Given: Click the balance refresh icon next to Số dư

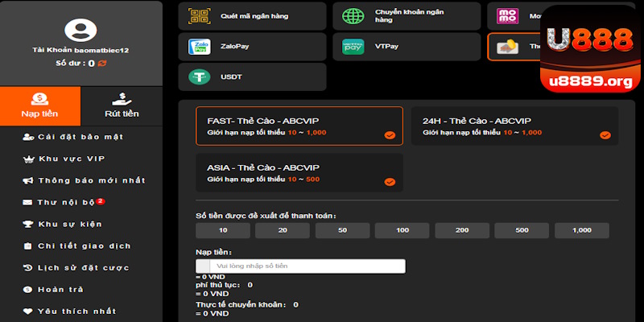Looking at the screenshot, I should click(102, 63).
